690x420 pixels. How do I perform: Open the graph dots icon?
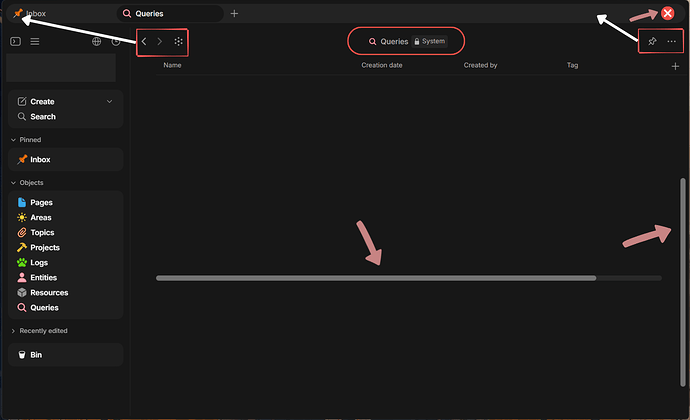pyautogui.click(x=178, y=41)
